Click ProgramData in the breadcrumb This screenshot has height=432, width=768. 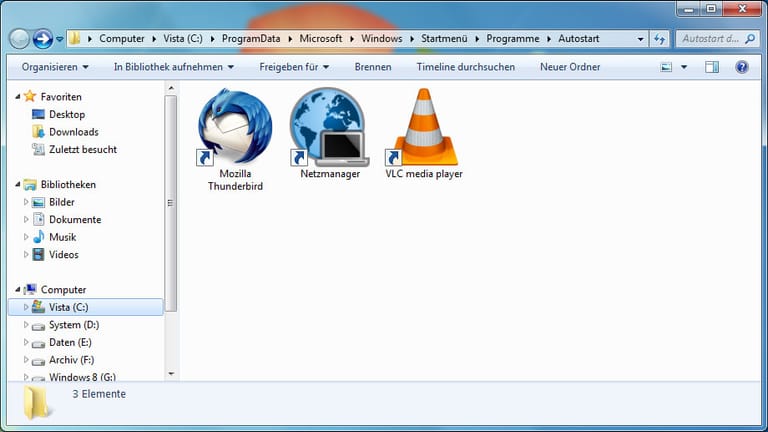pos(251,39)
